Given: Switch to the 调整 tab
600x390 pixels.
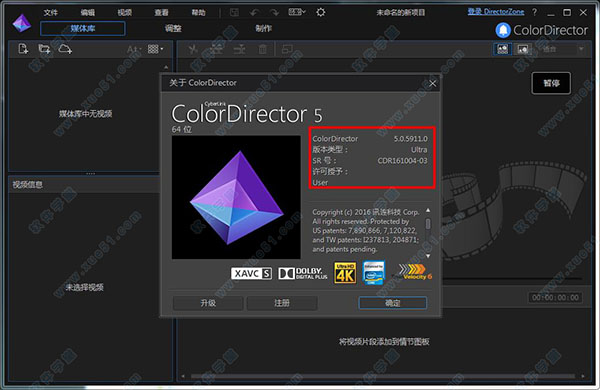Looking at the screenshot, I should point(173,28).
